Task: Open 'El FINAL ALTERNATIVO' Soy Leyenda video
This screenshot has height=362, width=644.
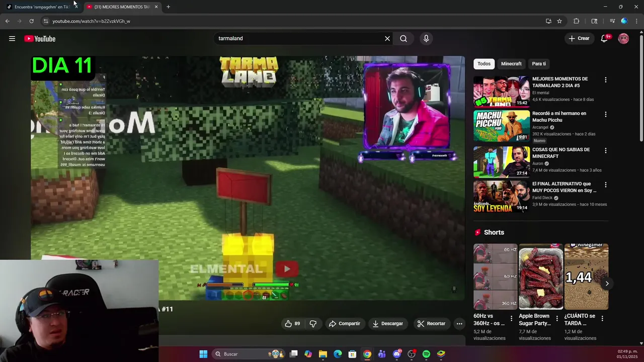Action: click(x=565, y=187)
